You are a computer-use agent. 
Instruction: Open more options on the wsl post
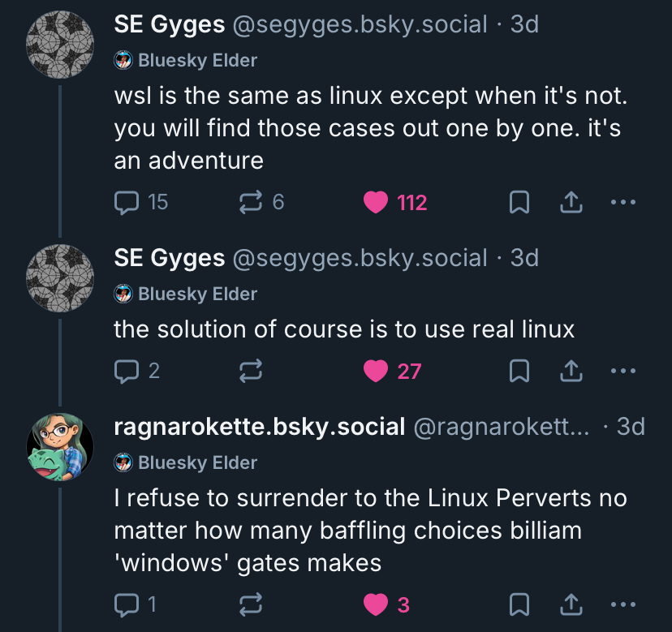point(622,202)
